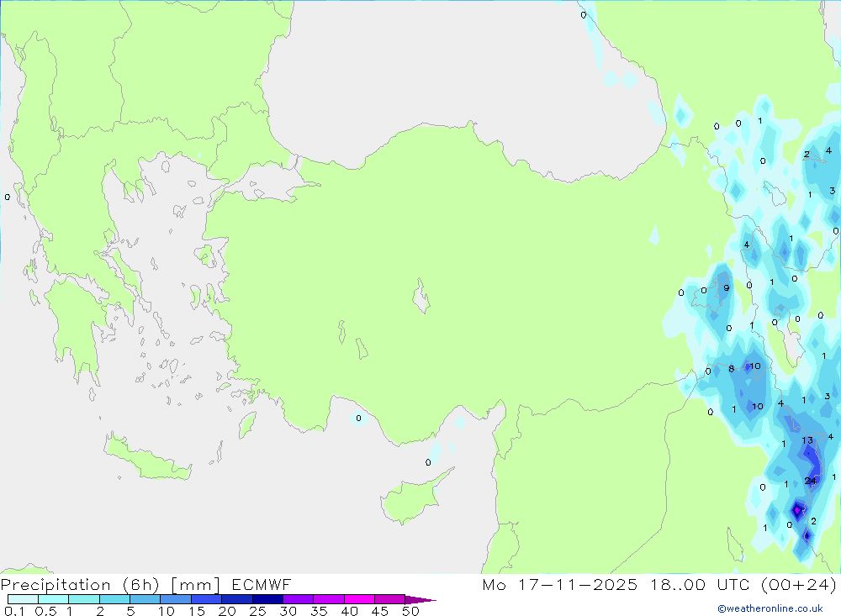Click the '40' legend scale label
The width and height of the screenshot is (841, 616).
[x=349, y=611]
